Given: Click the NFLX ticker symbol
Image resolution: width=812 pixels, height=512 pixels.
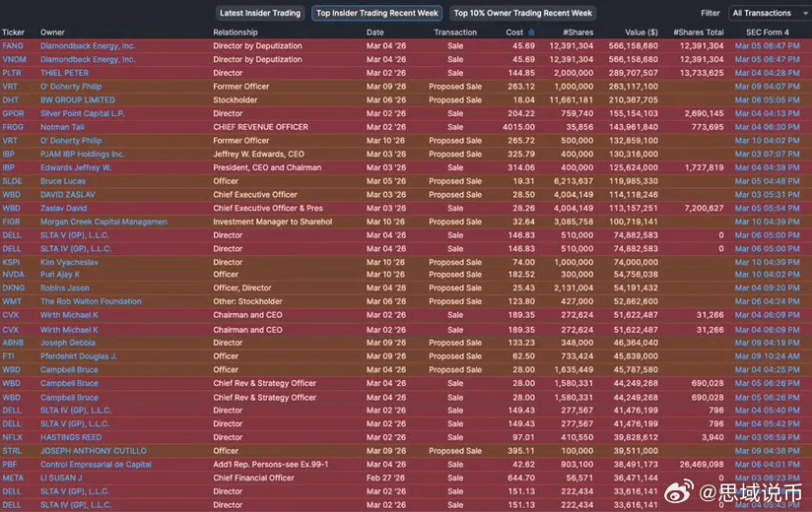Looking at the screenshot, I should coord(13,437).
